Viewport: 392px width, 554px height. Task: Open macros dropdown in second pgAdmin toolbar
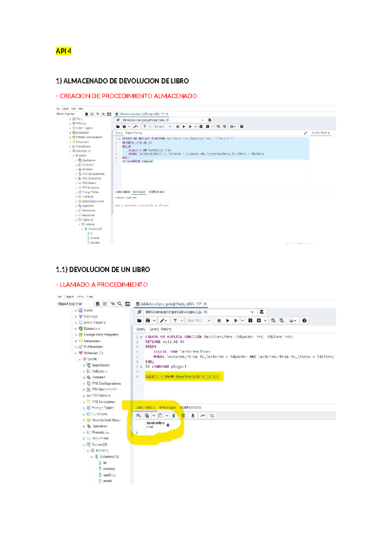[292, 320]
